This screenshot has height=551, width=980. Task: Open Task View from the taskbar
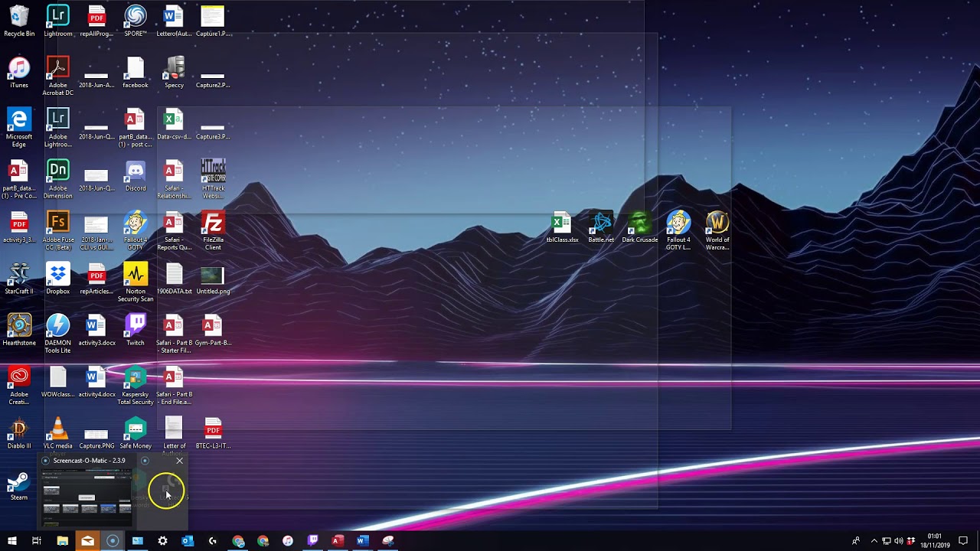click(x=36, y=541)
